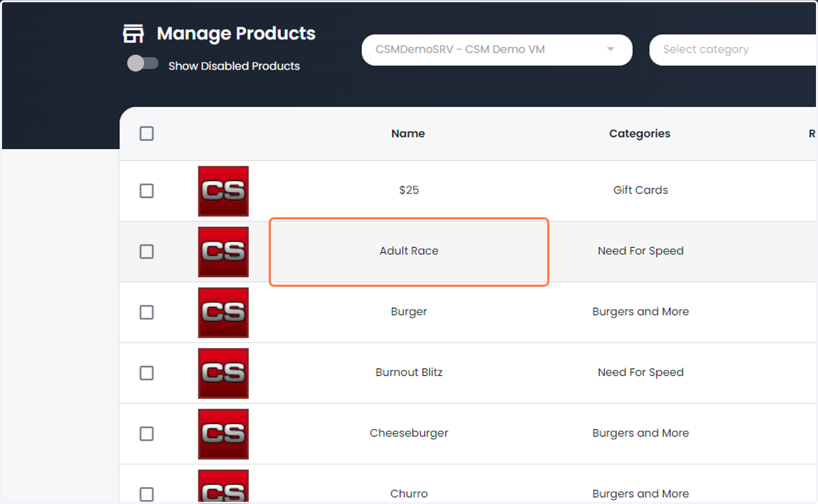This screenshot has width=818, height=504.
Task: Check the Burnout Blitz checkbox
Action: (147, 373)
